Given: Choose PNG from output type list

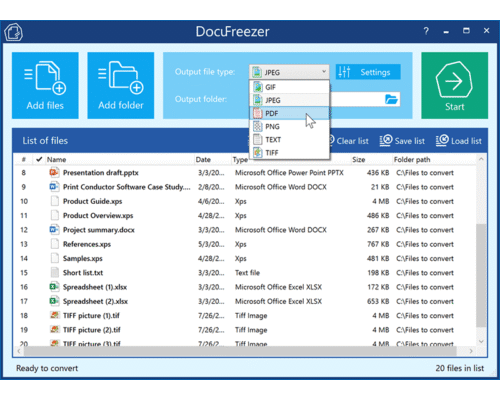Looking at the screenshot, I should [x=289, y=126].
